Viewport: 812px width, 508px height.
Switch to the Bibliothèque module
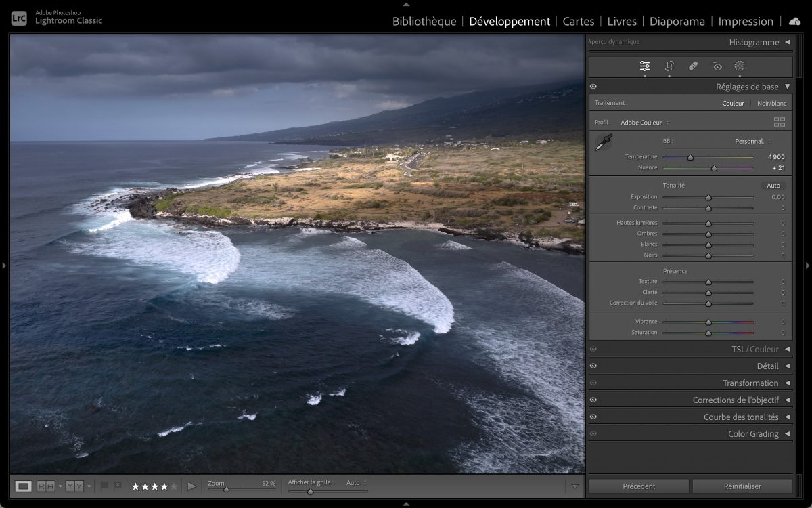point(424,22)
